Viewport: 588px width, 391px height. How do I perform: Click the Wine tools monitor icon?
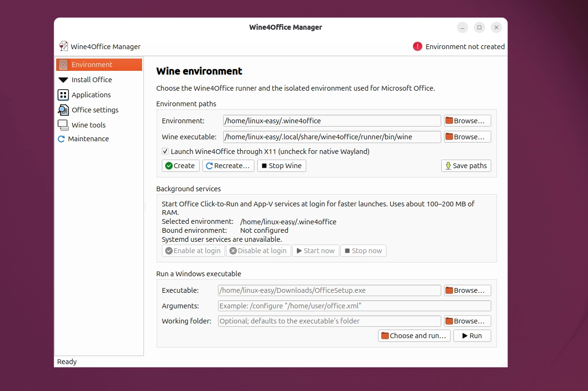[63, 125]
